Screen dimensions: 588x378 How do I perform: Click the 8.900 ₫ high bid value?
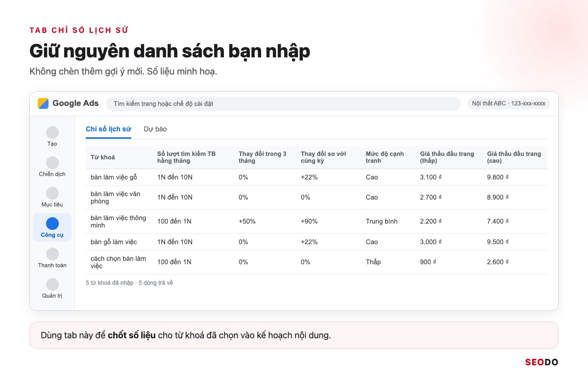click(498, 198)
